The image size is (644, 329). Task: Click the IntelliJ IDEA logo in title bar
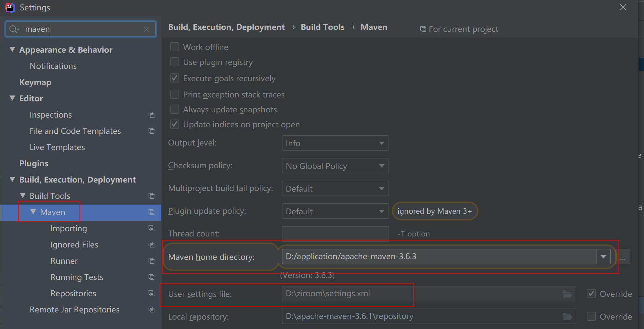[10, 7]
